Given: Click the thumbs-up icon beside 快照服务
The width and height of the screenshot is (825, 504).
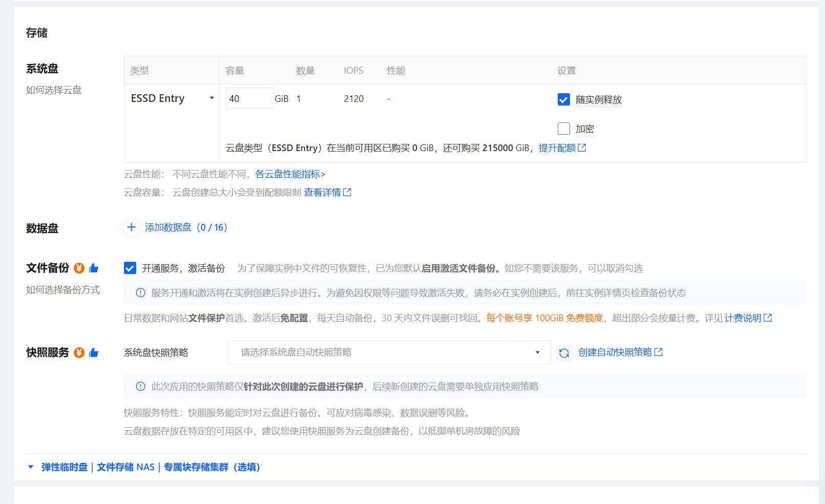Looking at the screenshot, I should tap(94, 352).
